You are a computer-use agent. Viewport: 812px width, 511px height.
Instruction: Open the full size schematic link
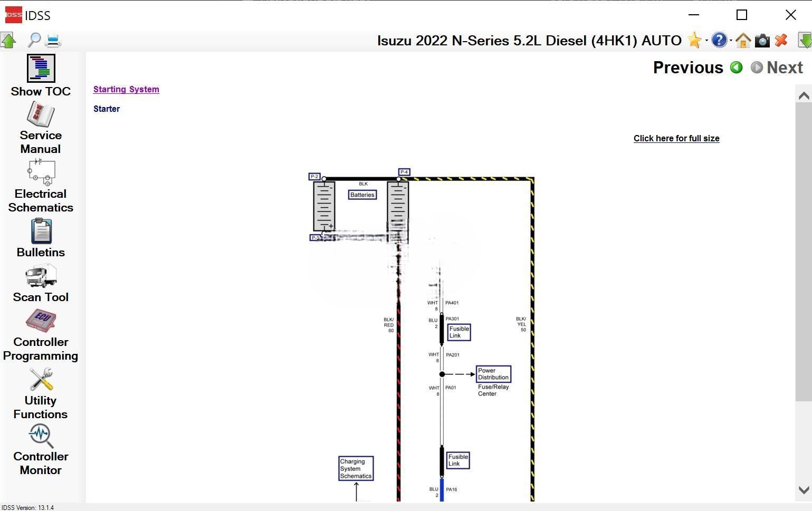coord(676,138)
